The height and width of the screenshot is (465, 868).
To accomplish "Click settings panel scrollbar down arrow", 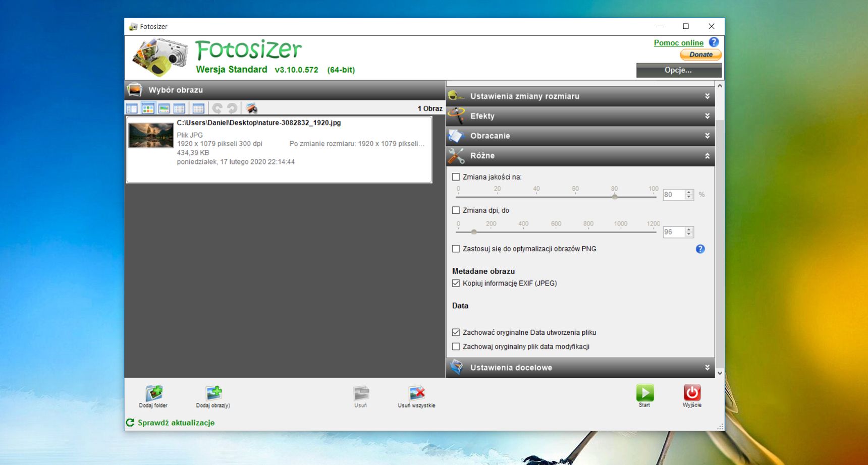I will coord(720,373).
